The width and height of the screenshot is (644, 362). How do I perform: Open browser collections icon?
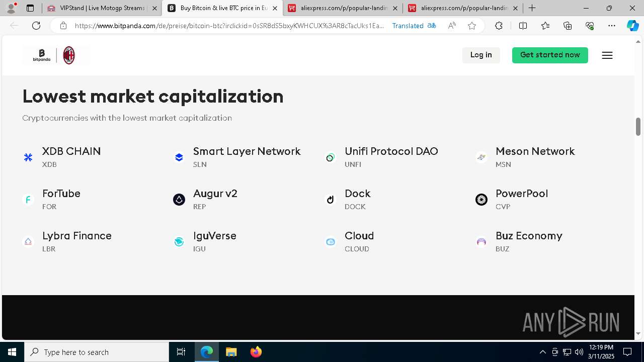click(x=568, y=26)
